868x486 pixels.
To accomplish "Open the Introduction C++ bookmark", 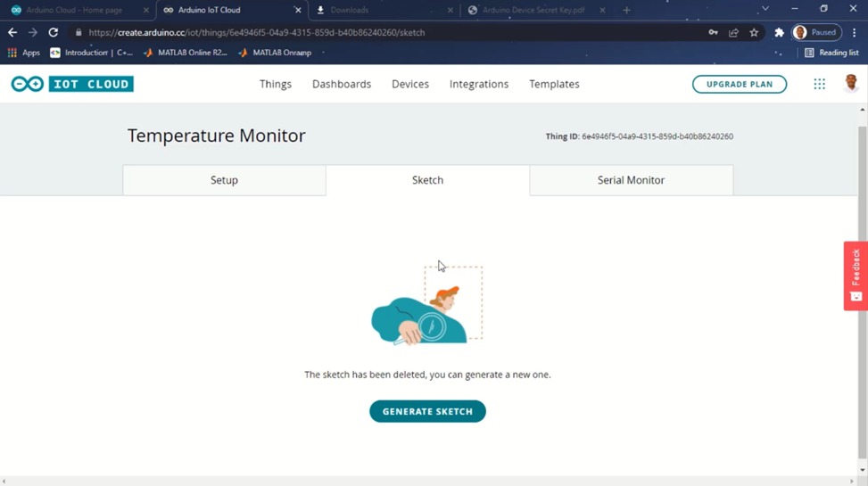I will [91, 53].
